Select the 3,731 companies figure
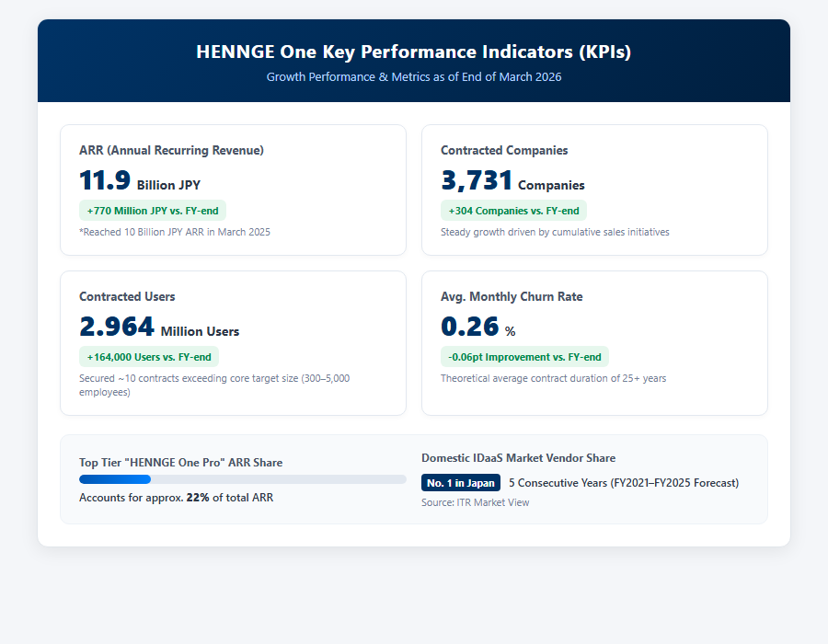828x644 pixels. [477, 180]
